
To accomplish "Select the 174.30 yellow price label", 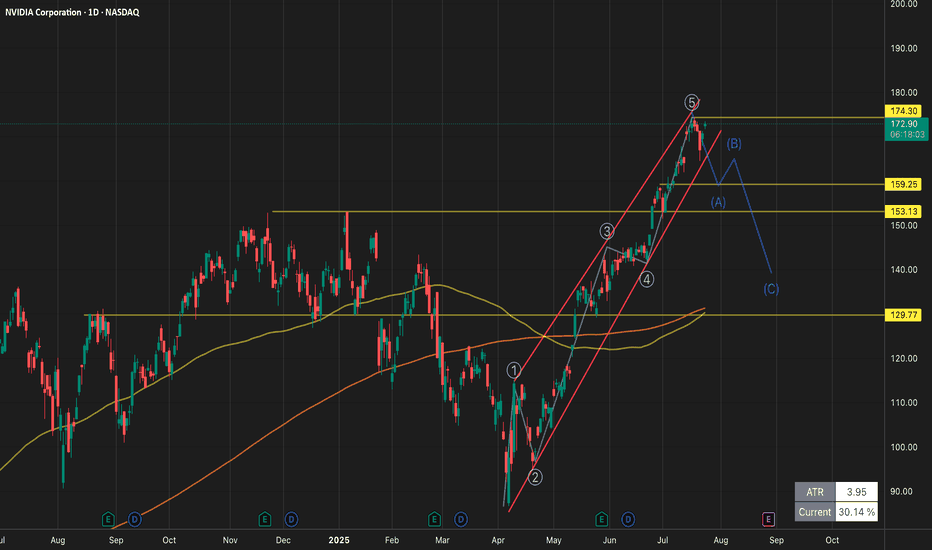I will [903, 111].
